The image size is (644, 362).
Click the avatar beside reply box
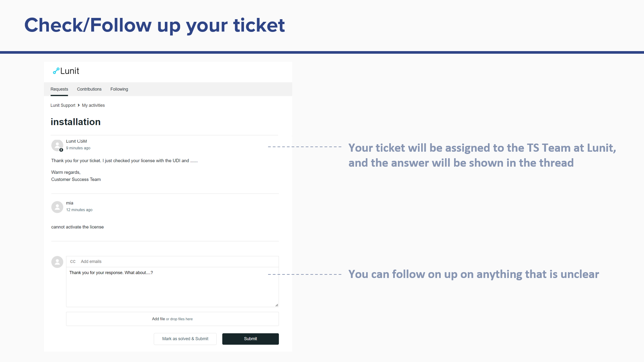coord(57,262)
